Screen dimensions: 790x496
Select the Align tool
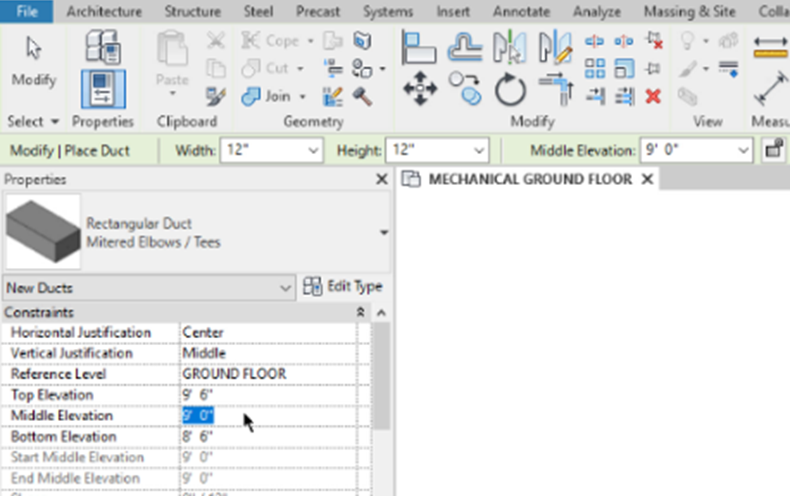pos(419,48)
